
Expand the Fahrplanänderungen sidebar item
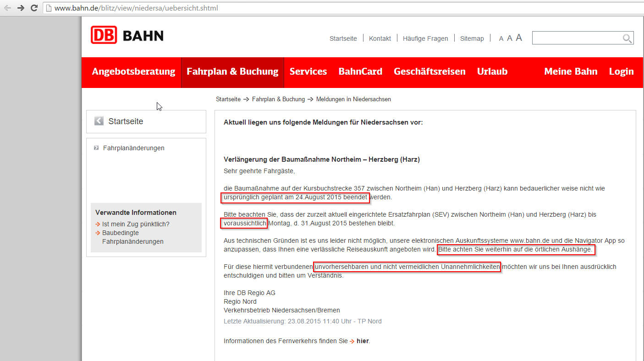(133, 148)
